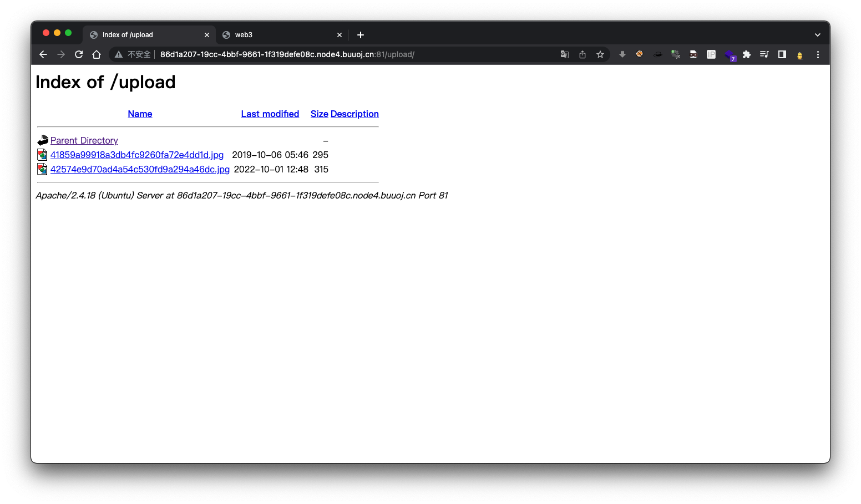
Task: Open the Extensions puzzle-piece menu
Action: click(747, 54)
